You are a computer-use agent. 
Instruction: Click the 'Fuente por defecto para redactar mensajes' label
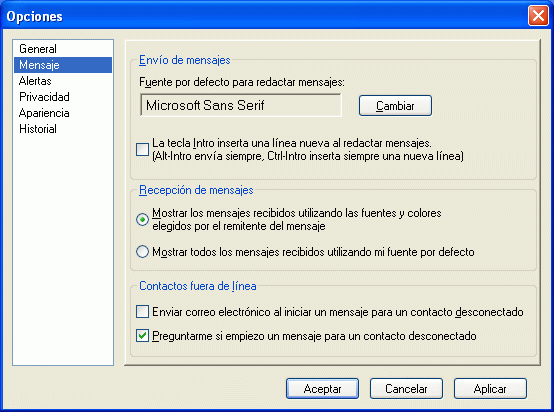click(242, 82)
